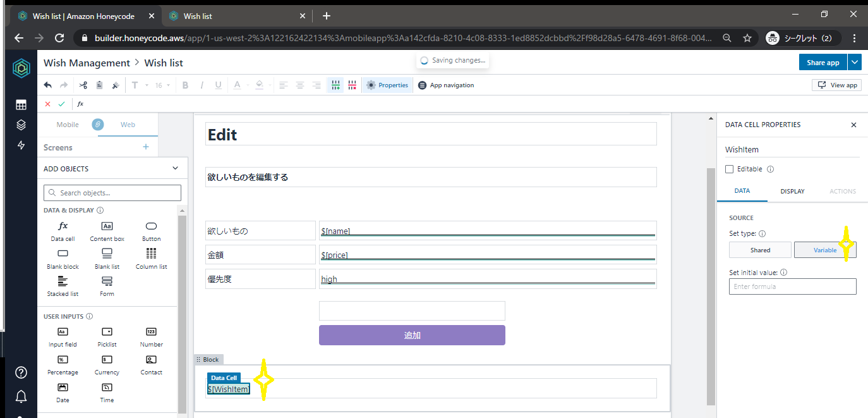This screenshot has height=418, width=868.
Task: Add a Picklist object
Action: click(107, 337)
